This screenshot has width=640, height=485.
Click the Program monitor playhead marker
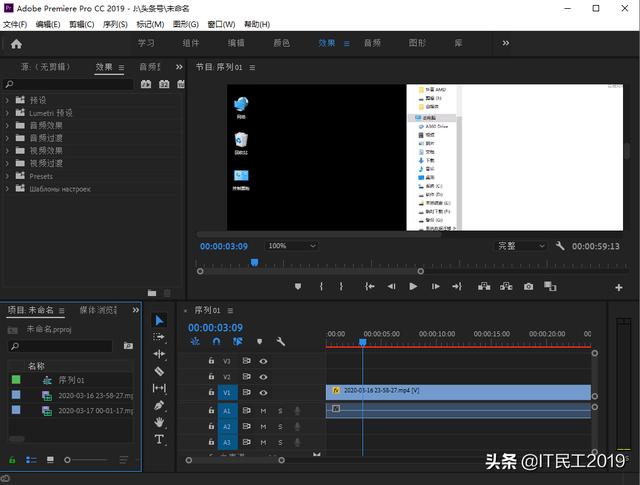pos(254,263)
